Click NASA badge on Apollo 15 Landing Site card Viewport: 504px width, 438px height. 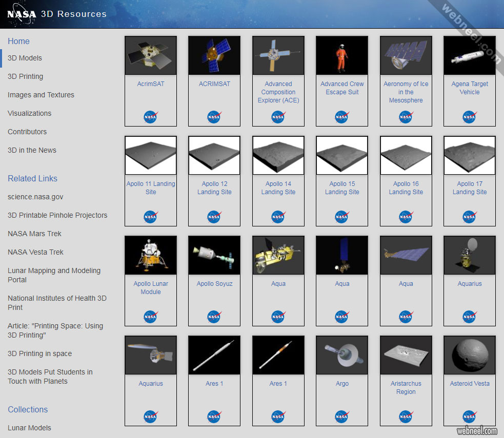341,217
